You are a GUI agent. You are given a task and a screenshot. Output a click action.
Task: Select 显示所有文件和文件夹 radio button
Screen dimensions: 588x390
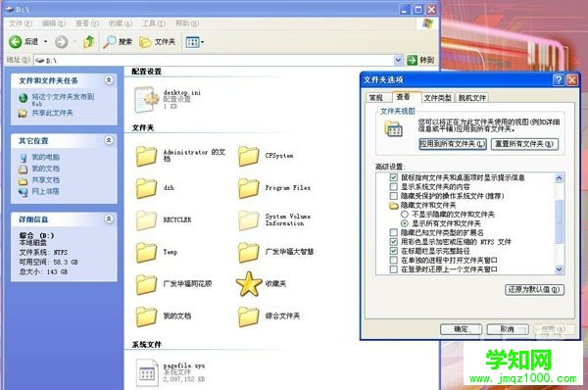404,223
